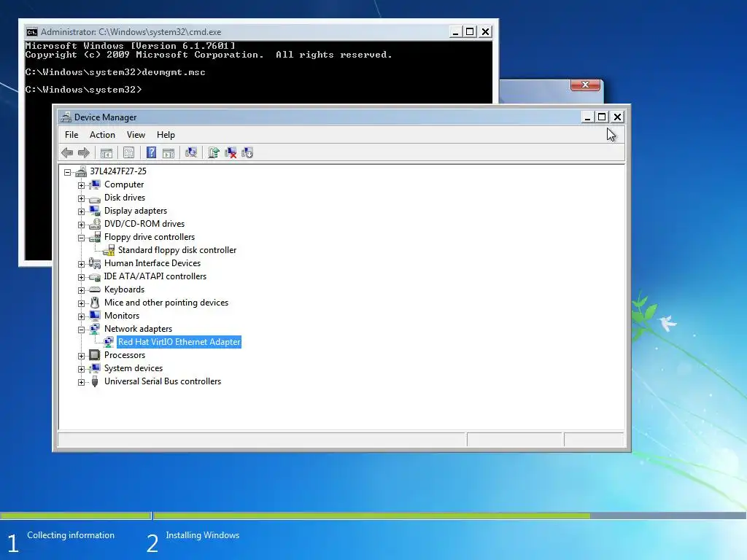Click the Disable device icon with down arrow
This screenshot has width=747, height=560.
point(247,153)
